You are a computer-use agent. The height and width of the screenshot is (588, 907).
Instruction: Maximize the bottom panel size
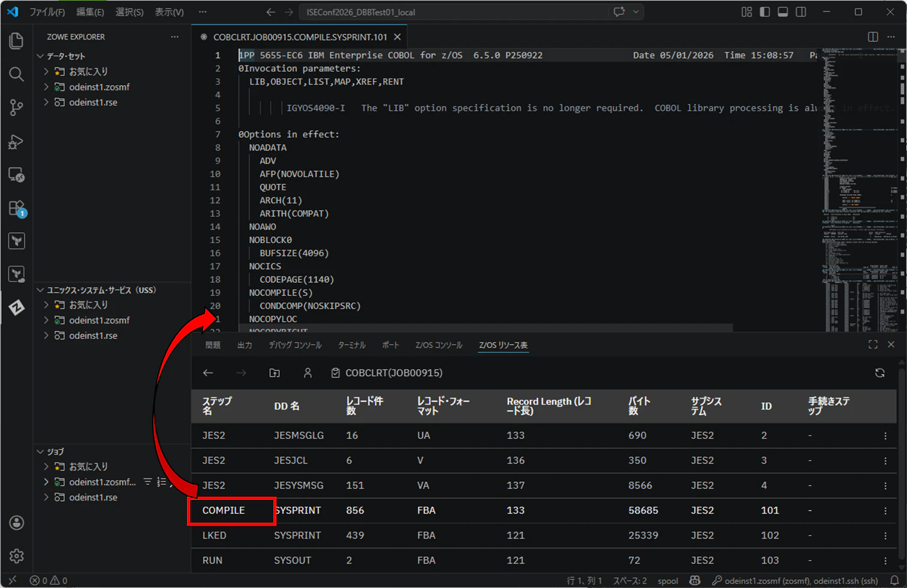(873, 345)
